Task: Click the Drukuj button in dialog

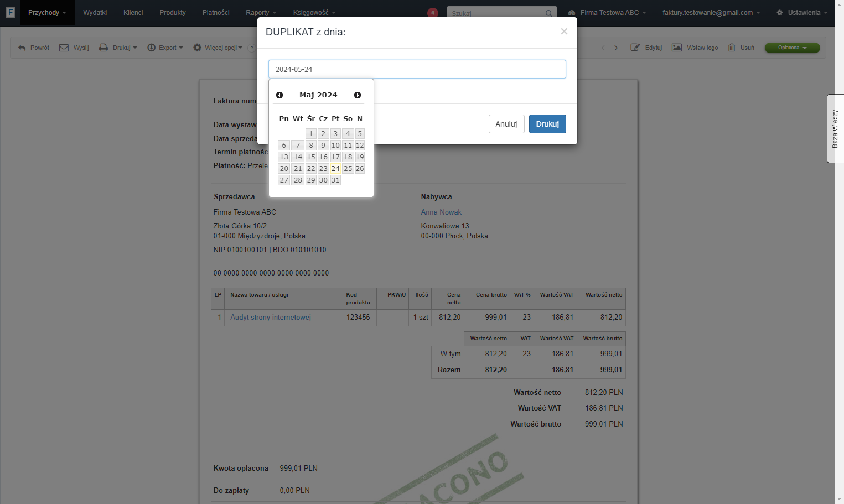Action: [x=547, y=124]
